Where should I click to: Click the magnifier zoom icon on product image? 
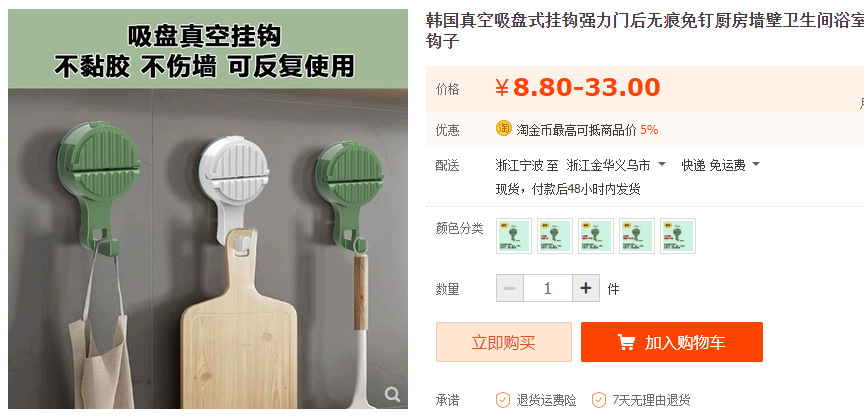click(x=392, y=394)
